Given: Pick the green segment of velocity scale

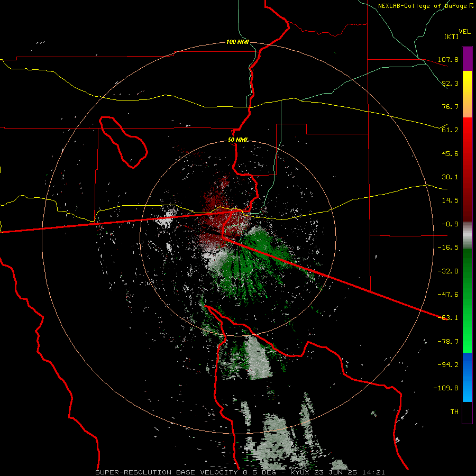Looking at the screenshot, I should click(x=467, y=300).
